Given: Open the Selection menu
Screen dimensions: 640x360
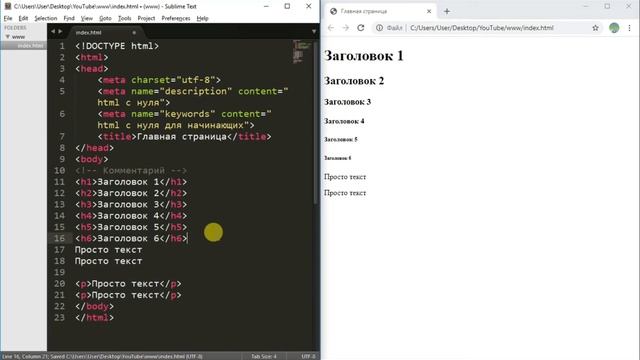Looking at the screenshot, I should 46,18.
